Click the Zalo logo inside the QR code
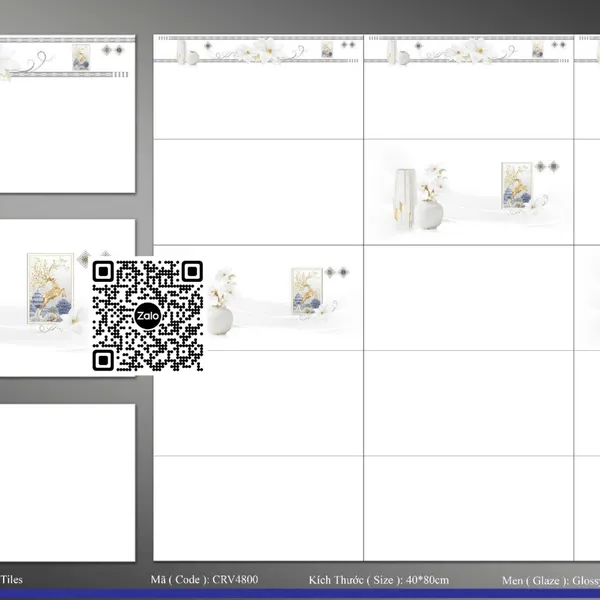This screenshot has width=600, height=600. click(x=148, y=315)
